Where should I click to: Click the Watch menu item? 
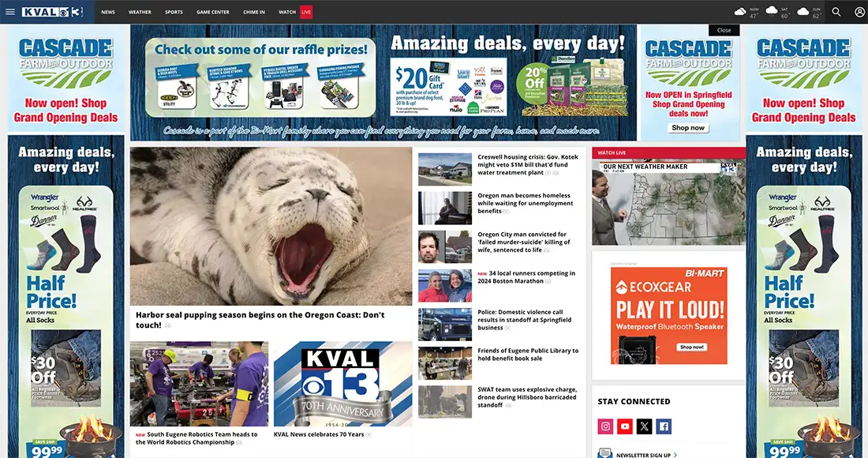point(287,12)
